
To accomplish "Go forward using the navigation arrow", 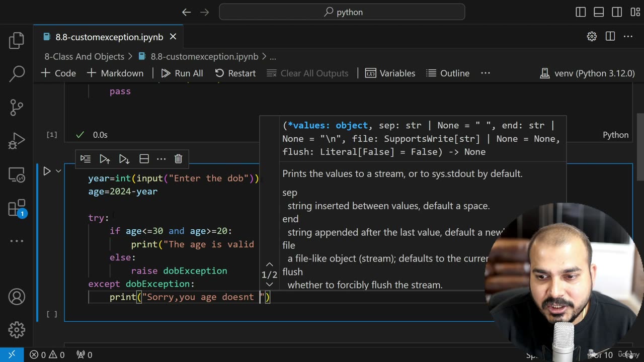I will pos(204,12).
